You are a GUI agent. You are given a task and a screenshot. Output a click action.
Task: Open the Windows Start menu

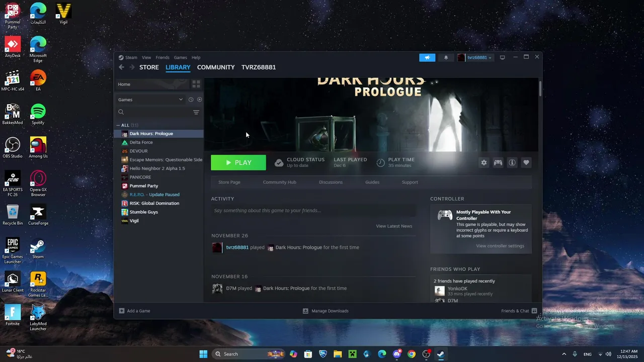tap(203, 354)
